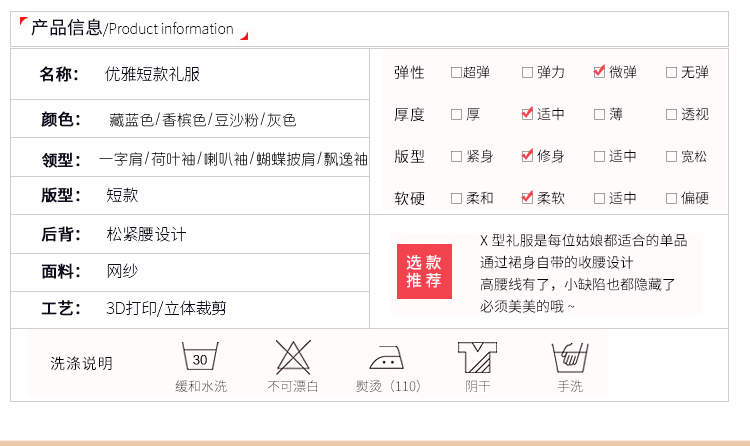Check the 超弹 elasticity checkbox
The height and width of the screenshot is (446, 750).
[x=456, y=72]
